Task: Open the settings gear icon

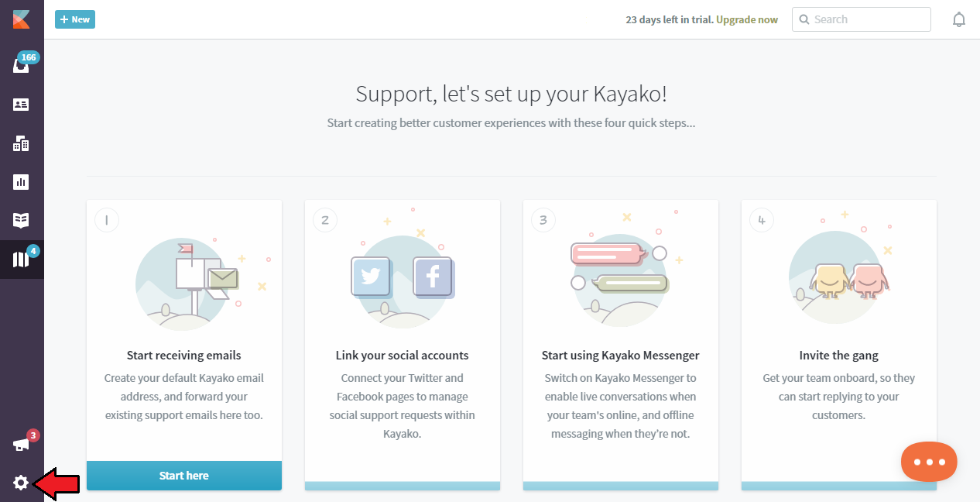Action: pyautogui.click(x=21, y=483)
